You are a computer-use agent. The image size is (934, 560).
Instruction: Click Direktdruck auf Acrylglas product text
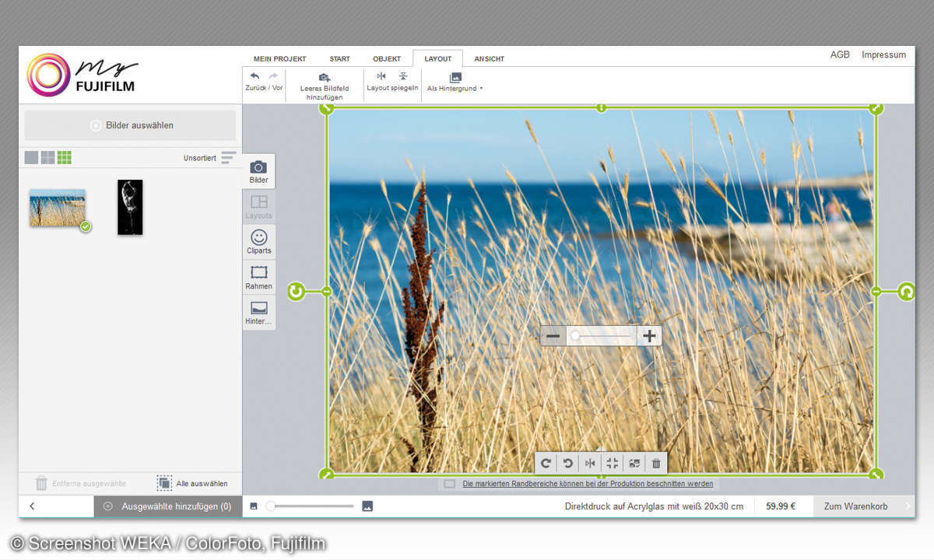654,506
